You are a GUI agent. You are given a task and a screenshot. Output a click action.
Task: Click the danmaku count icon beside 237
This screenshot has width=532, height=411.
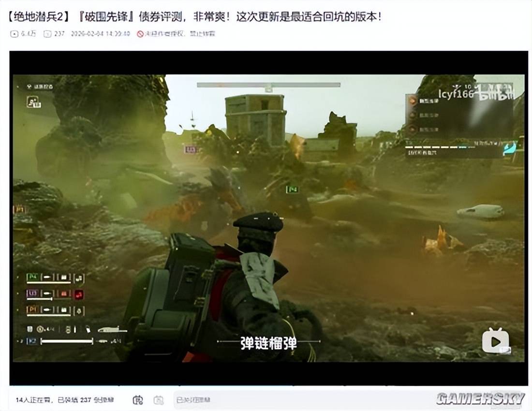click(x=47, y=33)
